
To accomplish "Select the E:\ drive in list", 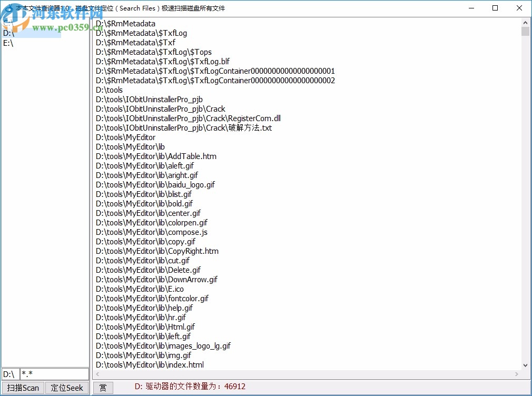I will coord(8,43).
